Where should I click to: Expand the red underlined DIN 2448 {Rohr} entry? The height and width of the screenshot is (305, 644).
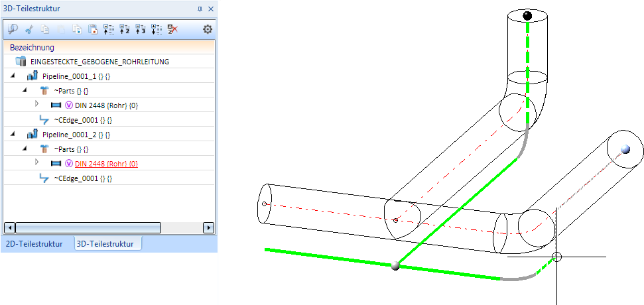coord(36,162)
